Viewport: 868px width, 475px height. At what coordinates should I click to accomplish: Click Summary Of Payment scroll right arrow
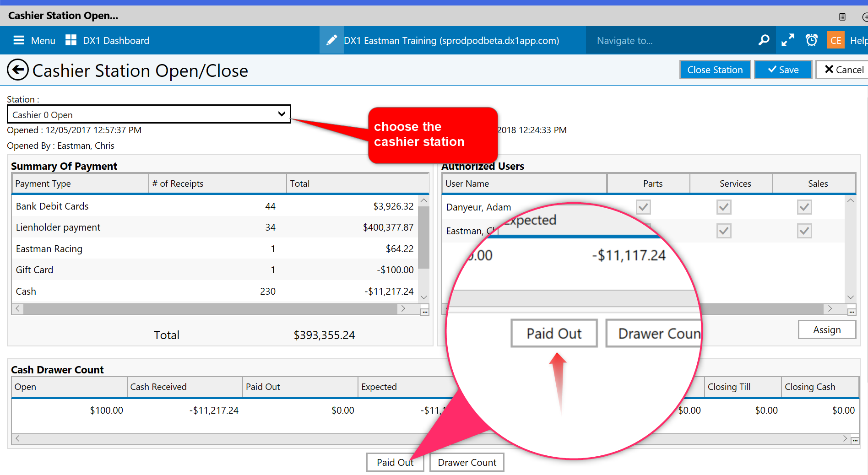pyautogui.click(x=403, y=308)
